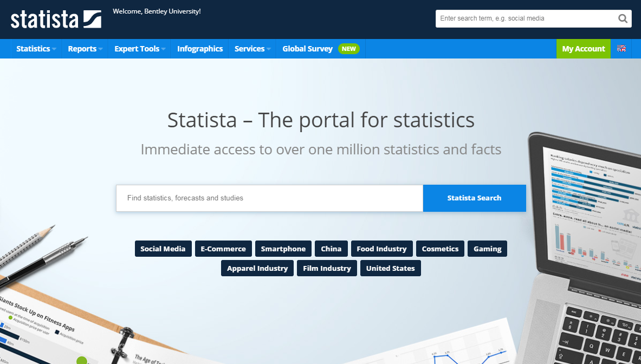Select the Cosmetics topic tag
The height and width of the screenshot is (364, 641).
pos(440,249)
